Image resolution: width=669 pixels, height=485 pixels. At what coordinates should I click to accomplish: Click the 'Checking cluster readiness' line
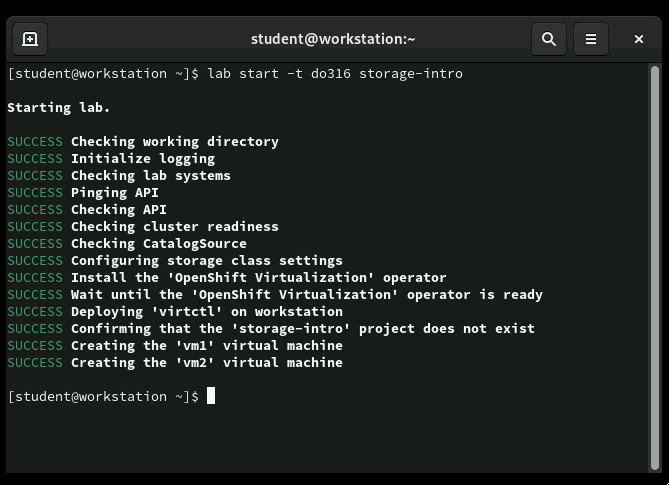click(174, 226)
